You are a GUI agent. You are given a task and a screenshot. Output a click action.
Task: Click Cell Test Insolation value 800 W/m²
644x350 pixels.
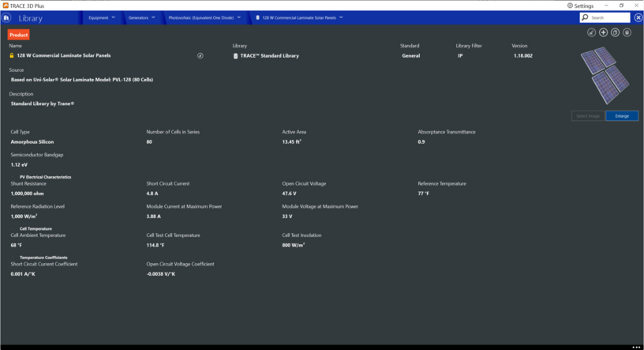coord(294,245)
